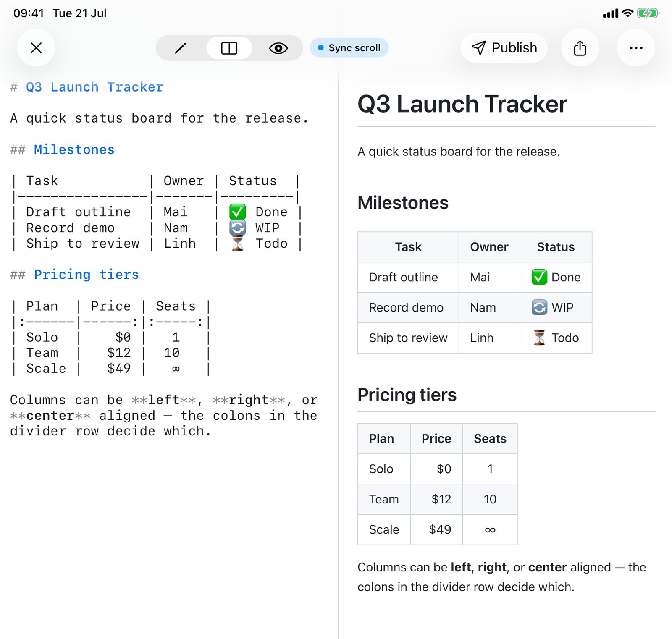Click 'A quick status board' sentence in preview

click(459, 152)
